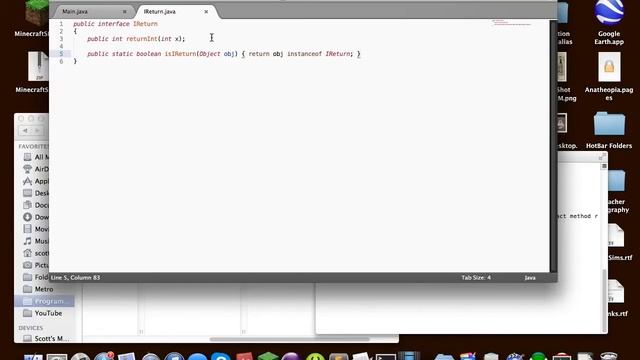This screenshot has height=360, width=640.
Task: Select Scott's M... device in Finder sidebar
Action: coord(47,338)
